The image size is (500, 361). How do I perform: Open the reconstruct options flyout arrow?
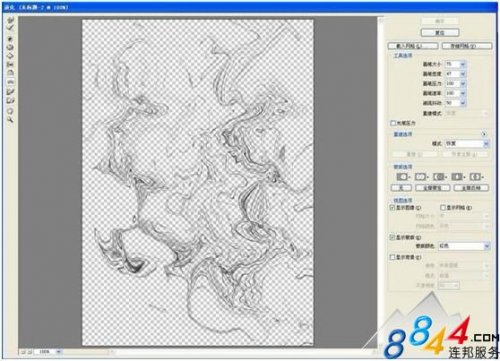(484, 134)
